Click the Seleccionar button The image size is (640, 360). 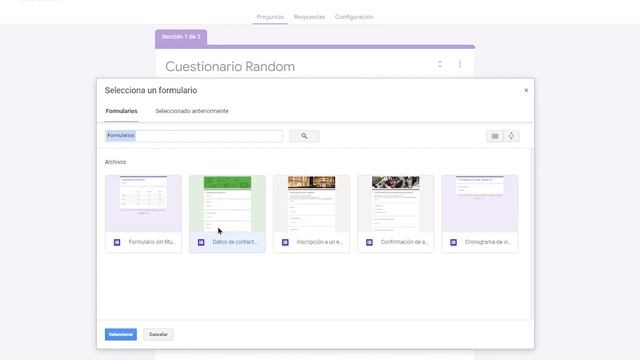point(121,334)
